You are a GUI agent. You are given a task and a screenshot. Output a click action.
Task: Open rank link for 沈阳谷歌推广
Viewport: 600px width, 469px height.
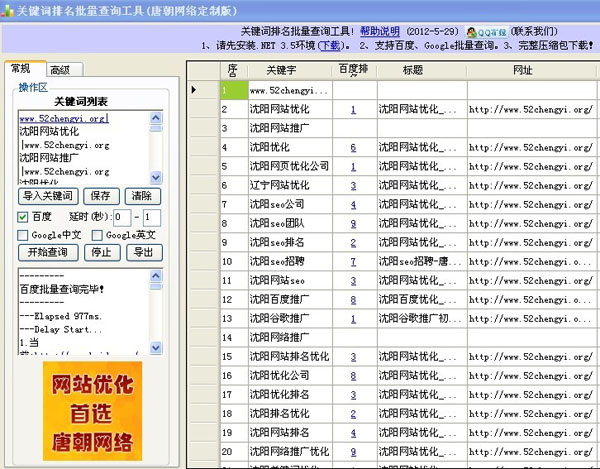353,319
